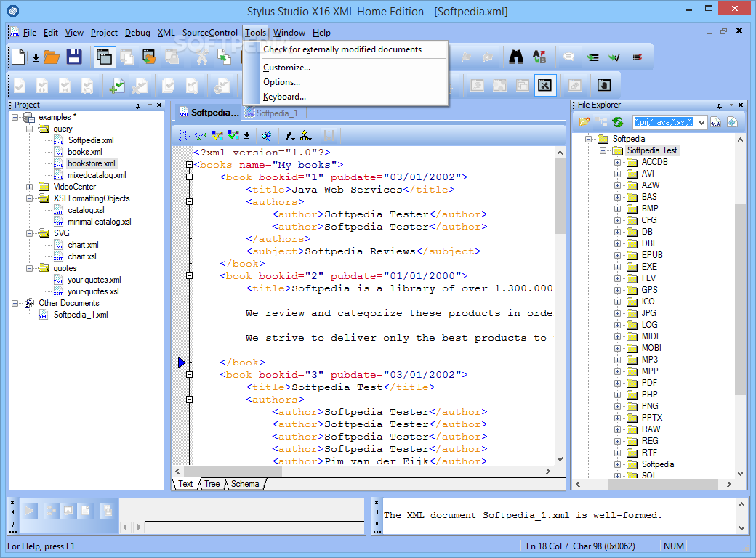Image resolution: width=756 pixels, height=558 pixels.
Task: Click the window with orange folder toolbar icon
Action: pos(149,57)
